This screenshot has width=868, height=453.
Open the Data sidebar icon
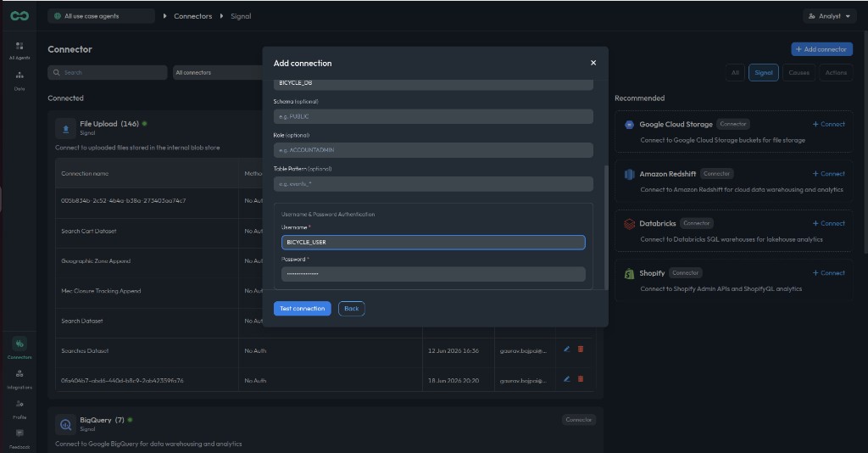pyautogui.click(x=19, y=81)
